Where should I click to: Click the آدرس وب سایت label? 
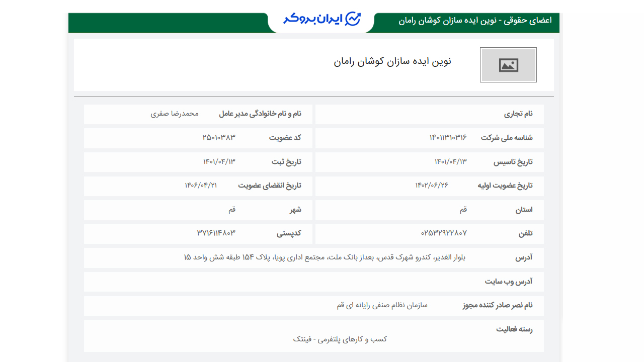pyautogui.click(x=509, y=282)
